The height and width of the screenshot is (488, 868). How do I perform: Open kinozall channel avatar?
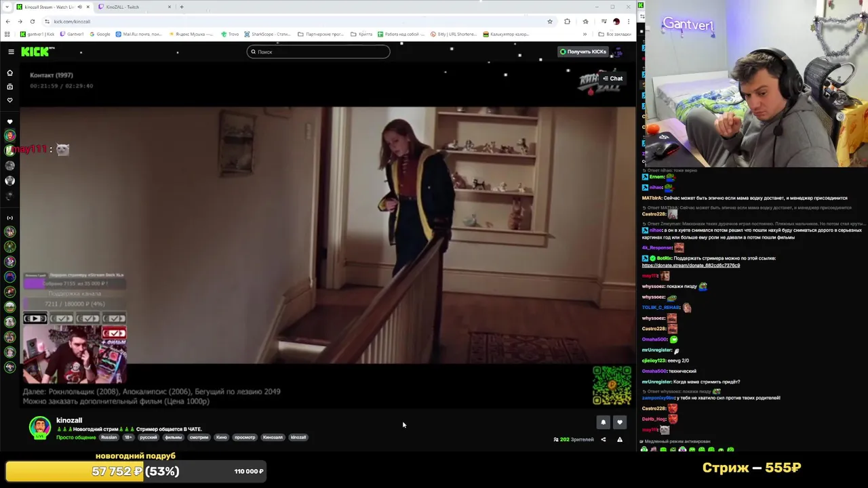40,428
